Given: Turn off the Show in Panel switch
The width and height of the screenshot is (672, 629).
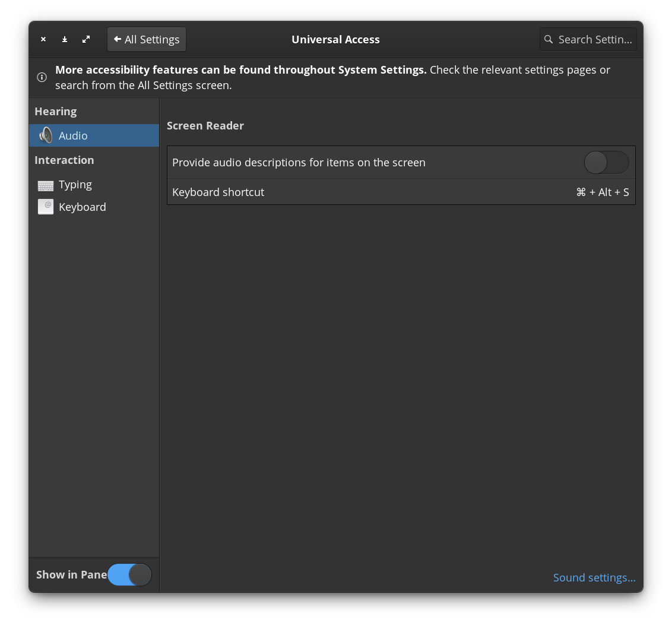Looking at the screenshot, I should [129, 574].
